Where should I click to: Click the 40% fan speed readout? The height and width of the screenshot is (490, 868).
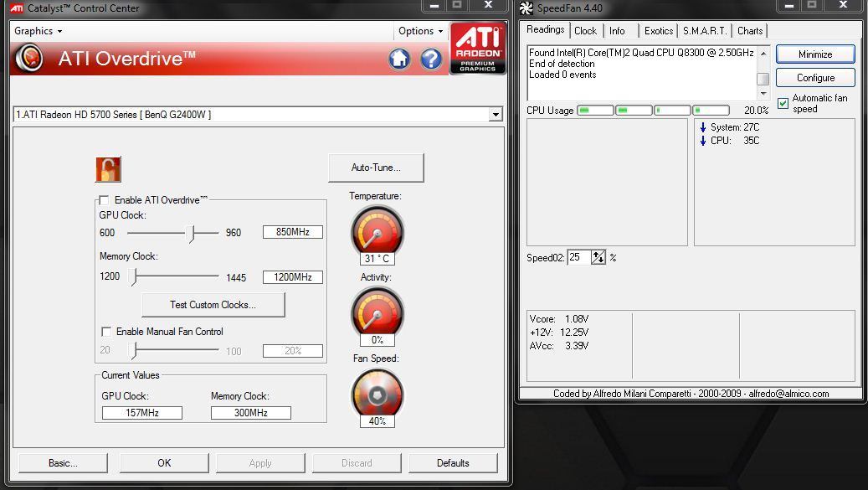pyautogui.click(x=377, y=421)
